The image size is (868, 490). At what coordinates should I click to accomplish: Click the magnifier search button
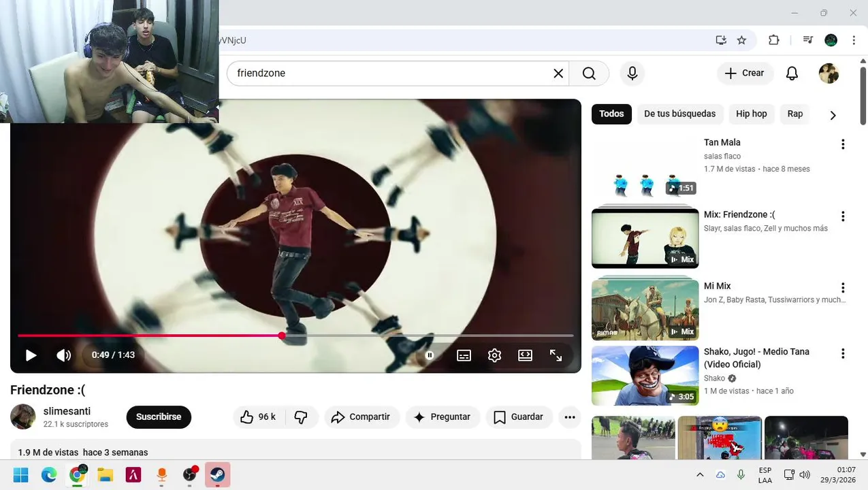(590, 73)
